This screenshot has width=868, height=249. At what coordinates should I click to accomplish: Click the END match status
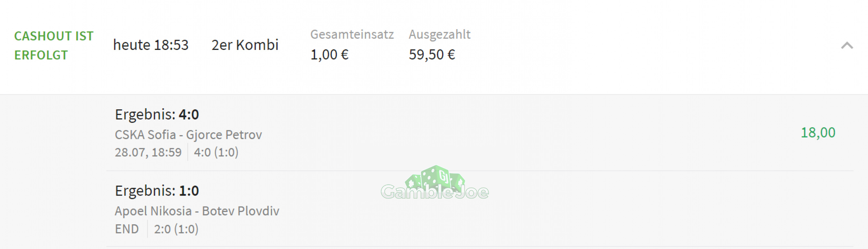(127, 229)
